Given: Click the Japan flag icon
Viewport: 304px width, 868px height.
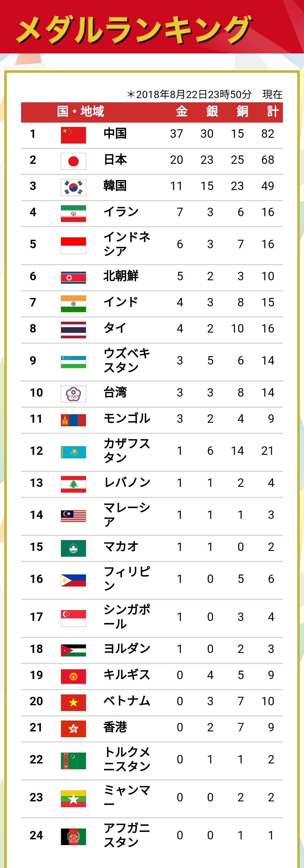Looking at the screenshot, I should point(73,161).
